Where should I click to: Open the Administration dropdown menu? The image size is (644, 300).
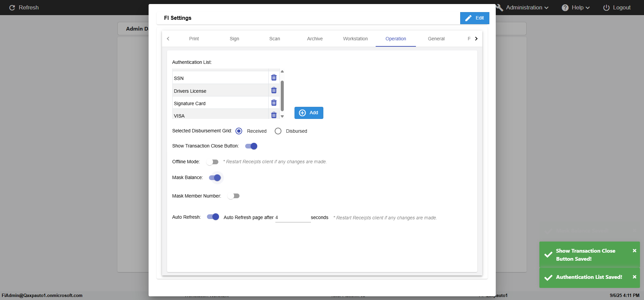527,8
